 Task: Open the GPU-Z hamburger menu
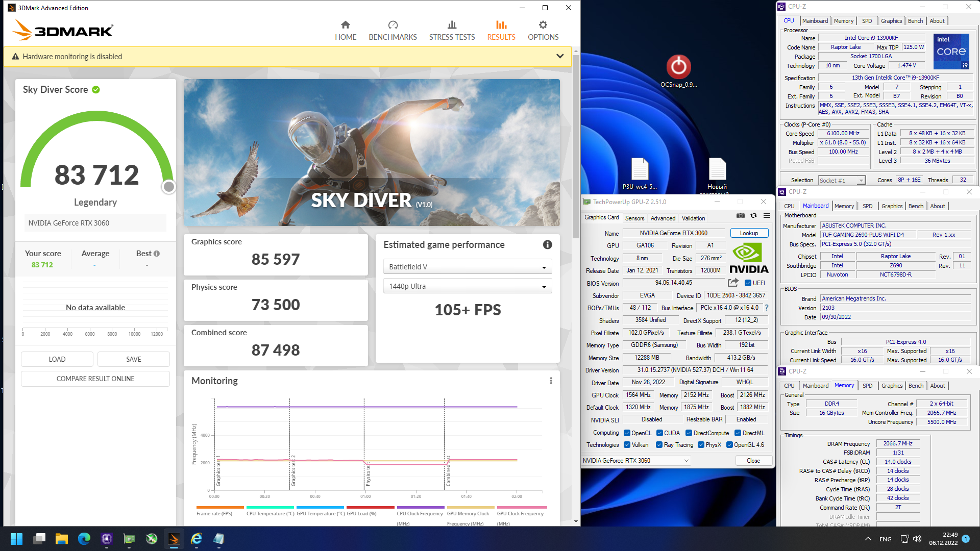click(x=767, y=216)
